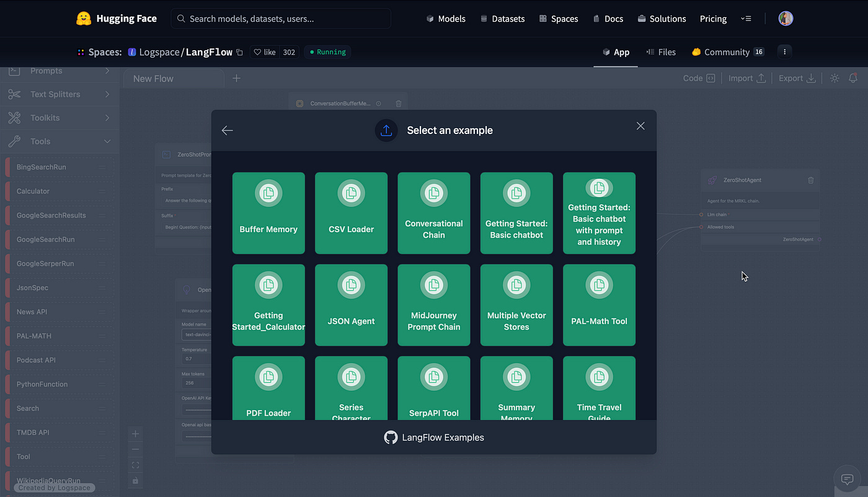This screenshot has width=868, height=497.
Task: Switch to the Community tab
Action: point(728,52)
